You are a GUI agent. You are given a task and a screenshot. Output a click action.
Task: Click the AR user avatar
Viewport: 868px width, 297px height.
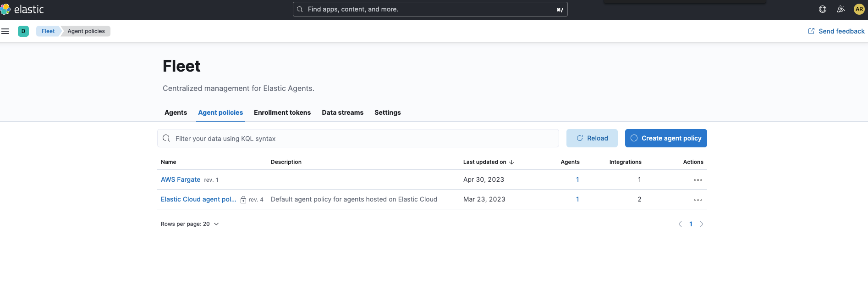click(859, 9)
